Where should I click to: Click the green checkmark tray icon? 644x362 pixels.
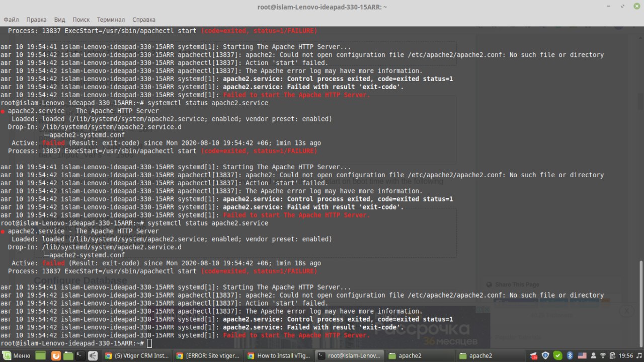coord(557,356)
